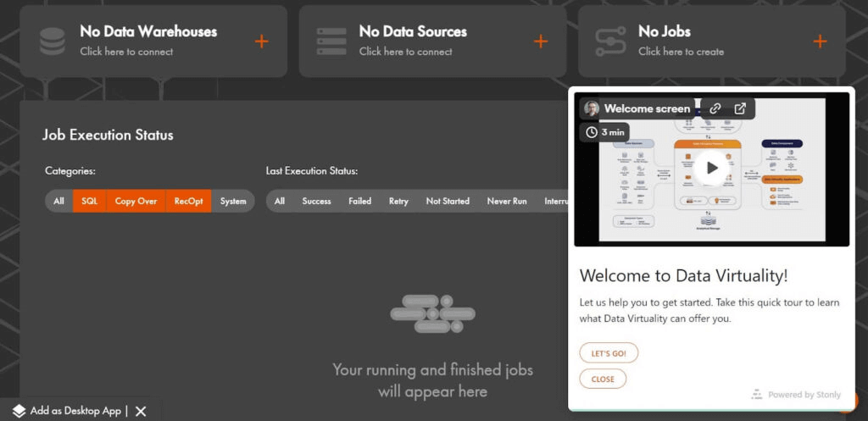Click the Welcome to Data Virtuality! heading

tap(684, 276)
